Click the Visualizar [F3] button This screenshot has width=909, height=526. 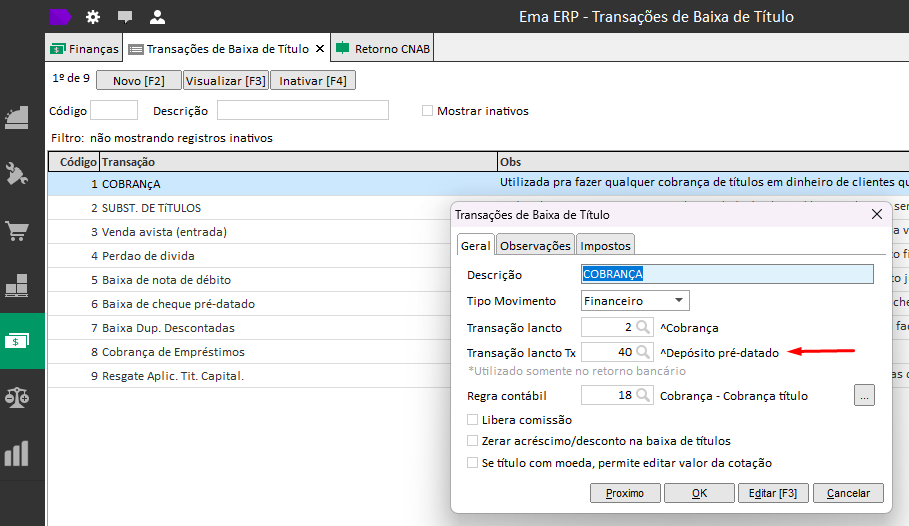click(226, 81)
